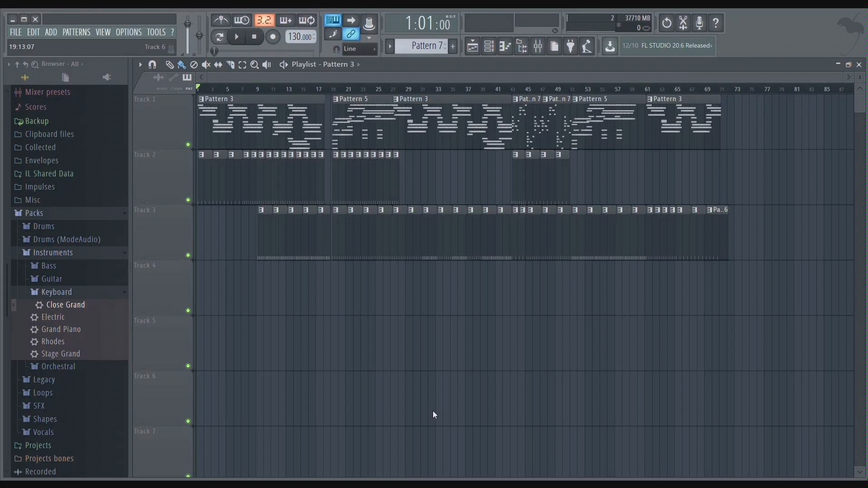Viewport: 868px width, 488px height.
Task: Open the Piano roll icon
Action: click(x=506, y=46)
